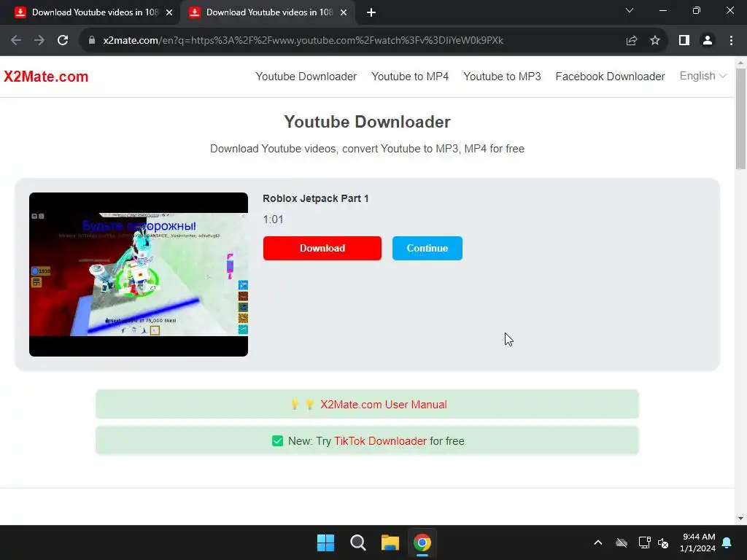The image size is (747, 560).
Task: Click the scrollbar up arrow
Action: (740, 63)
